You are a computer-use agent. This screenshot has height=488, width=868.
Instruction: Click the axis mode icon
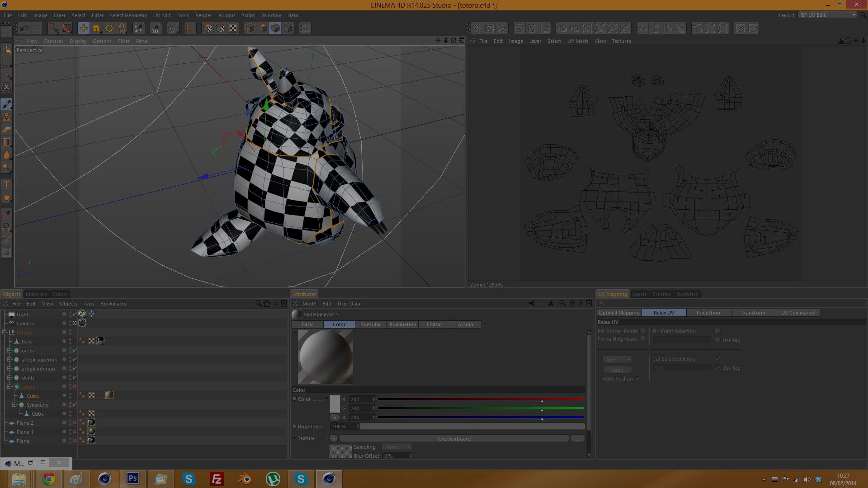pyautogui.click(x=190, y=28)
